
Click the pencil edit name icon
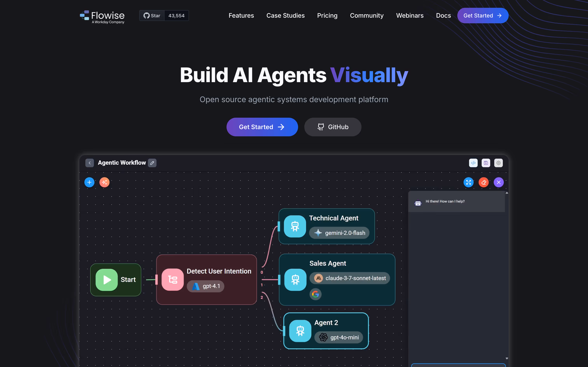(152, 163)
